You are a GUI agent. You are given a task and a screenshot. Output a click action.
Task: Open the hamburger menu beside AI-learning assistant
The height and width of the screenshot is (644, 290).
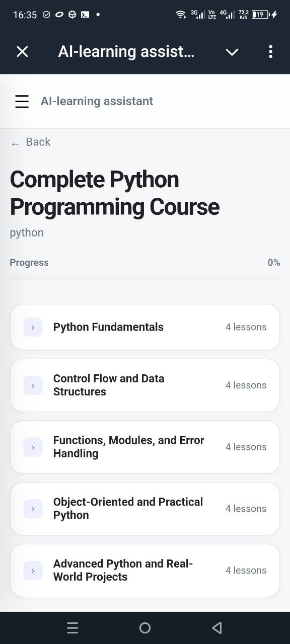[x=22, y=101]
